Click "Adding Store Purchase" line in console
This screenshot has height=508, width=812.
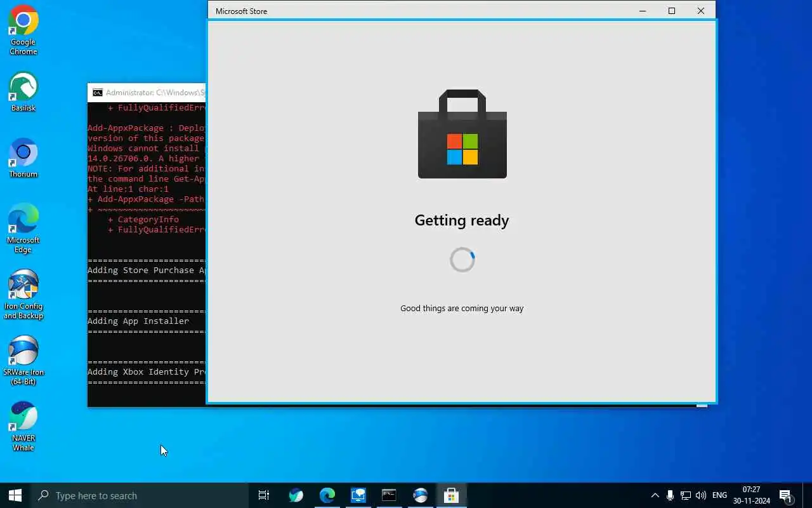click(x=147, y=270)
